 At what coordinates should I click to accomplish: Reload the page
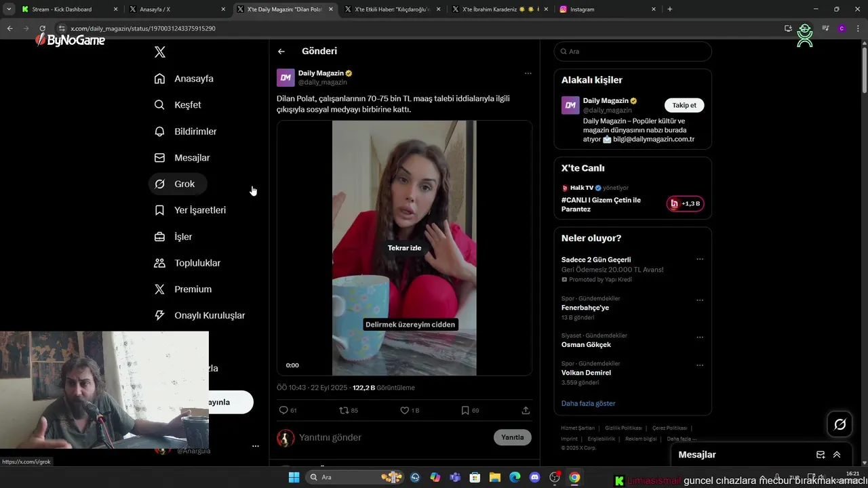[42, 28]
